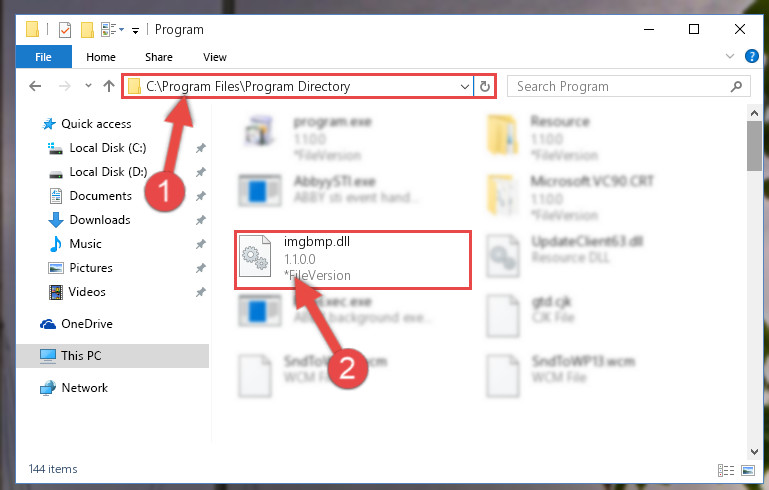Image resolution: width=769 pixels, height=490 pixels.
Task: Select the imgbmp.dll file
Action: 353,259
